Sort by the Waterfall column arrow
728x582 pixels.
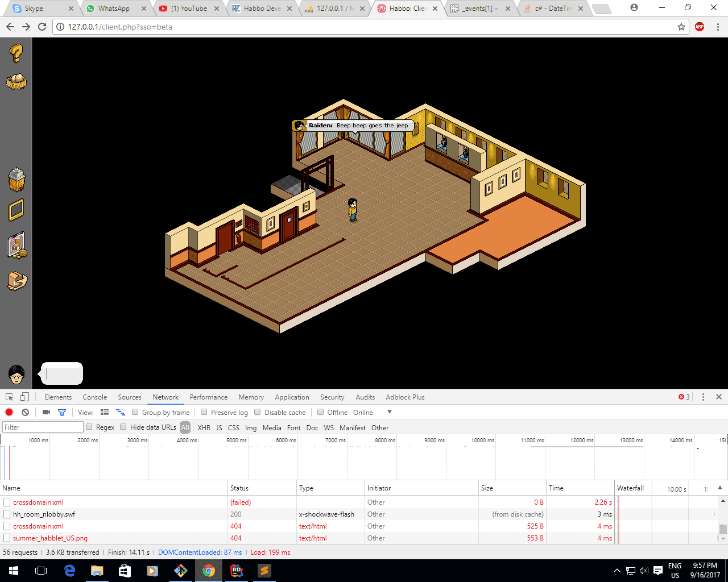720,488
